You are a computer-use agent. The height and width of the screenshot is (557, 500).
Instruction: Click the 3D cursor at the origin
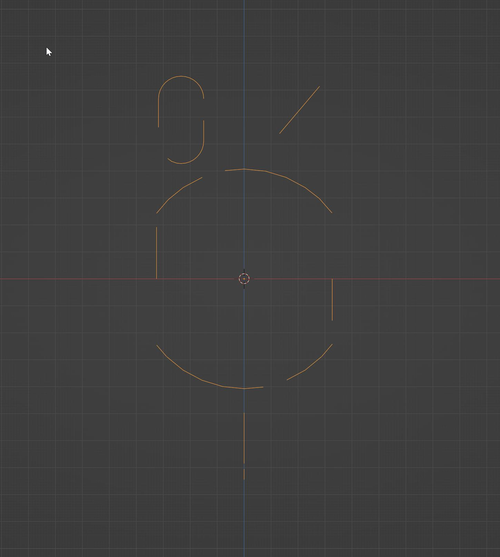point(244,279)
